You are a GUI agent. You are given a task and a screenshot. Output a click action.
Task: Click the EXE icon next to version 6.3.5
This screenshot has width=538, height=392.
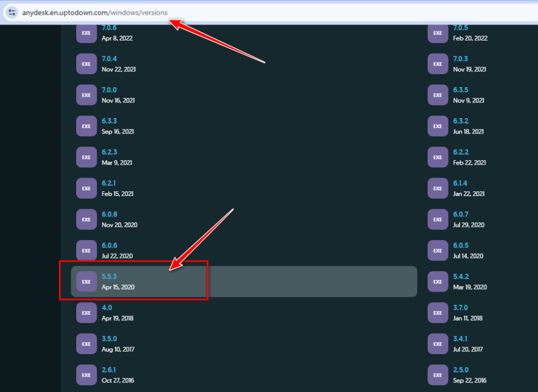(x=438, y=95)
